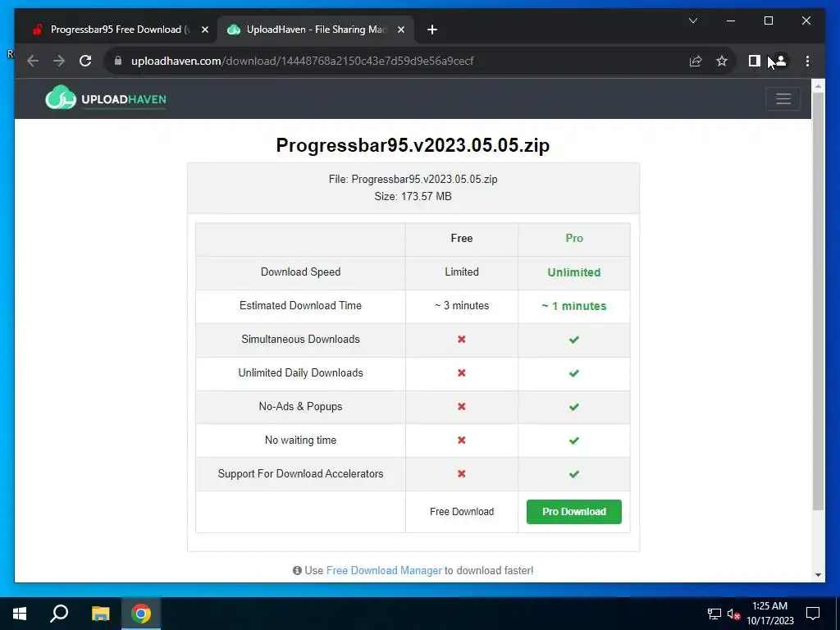Click the 'Unlimited Daily Downloads' row label
The width and height of the screenshot is (840, 630).
click(300, 373)
